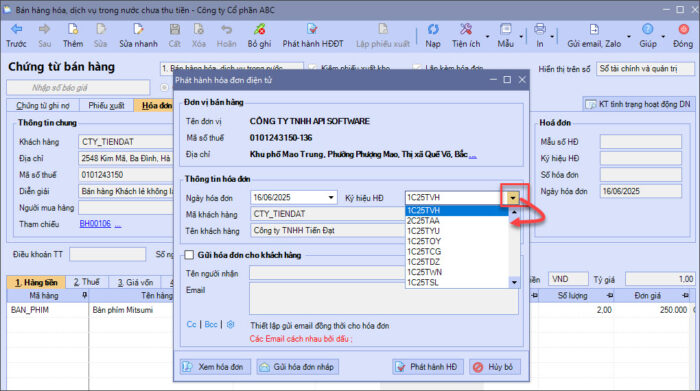Click the Nạp refresh icon

(433, 29)
